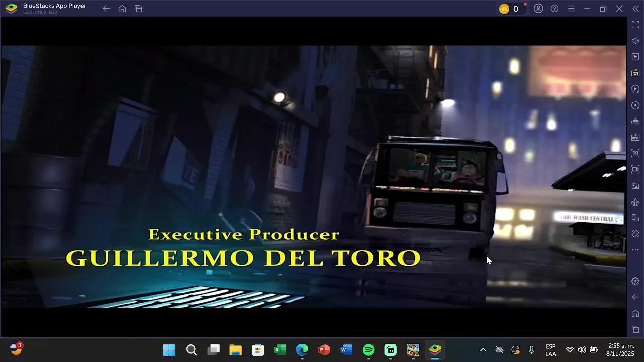Screen dimensions: 644x362
Task: Take a screenshot with sidebar icon
Action: [635, 153]
